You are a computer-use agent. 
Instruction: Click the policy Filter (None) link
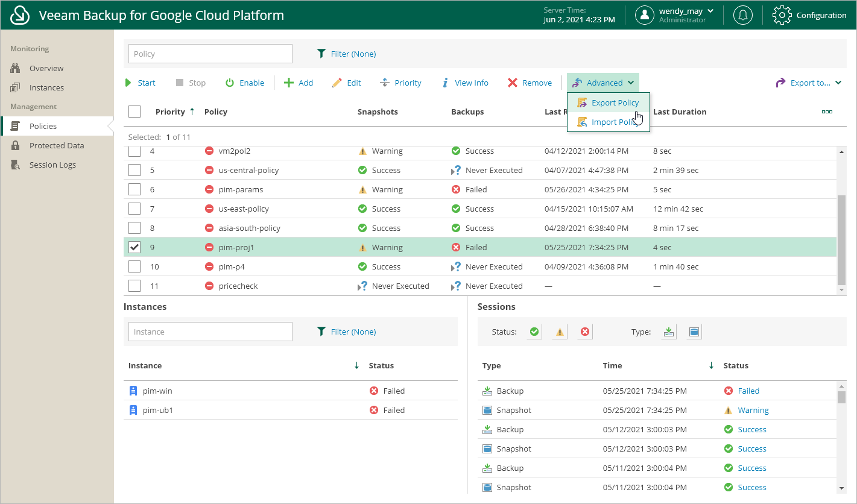[x=353, y=54]
